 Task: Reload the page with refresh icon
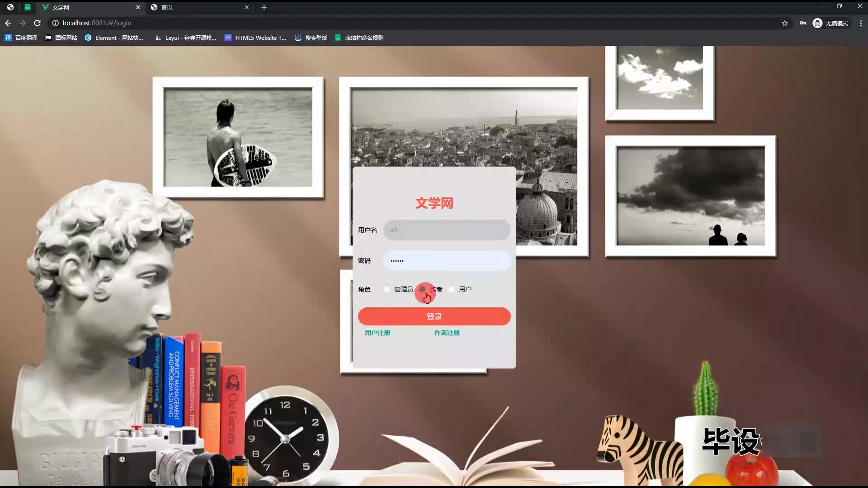[38, 23]
